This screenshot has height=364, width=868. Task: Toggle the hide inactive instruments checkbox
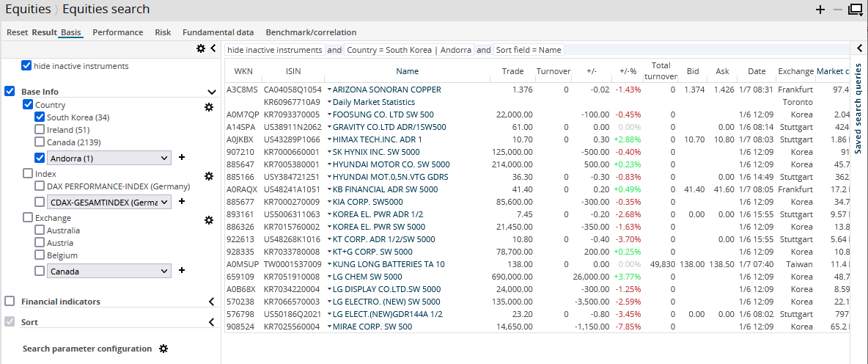(x=27, y=65)
